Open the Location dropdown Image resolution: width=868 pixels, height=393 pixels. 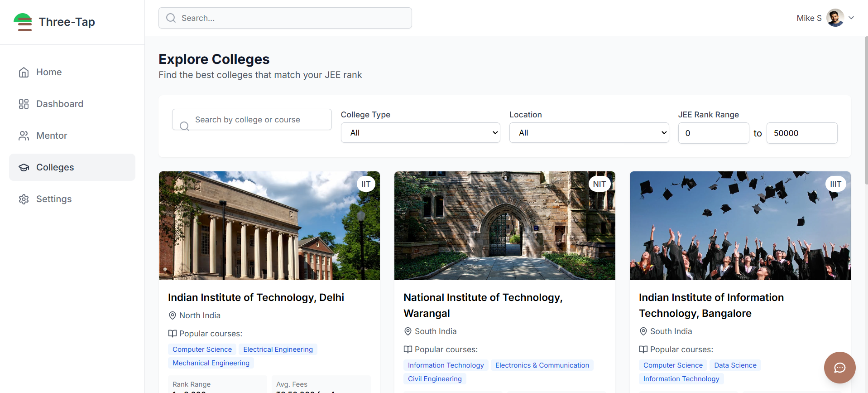tap(589, 133)
